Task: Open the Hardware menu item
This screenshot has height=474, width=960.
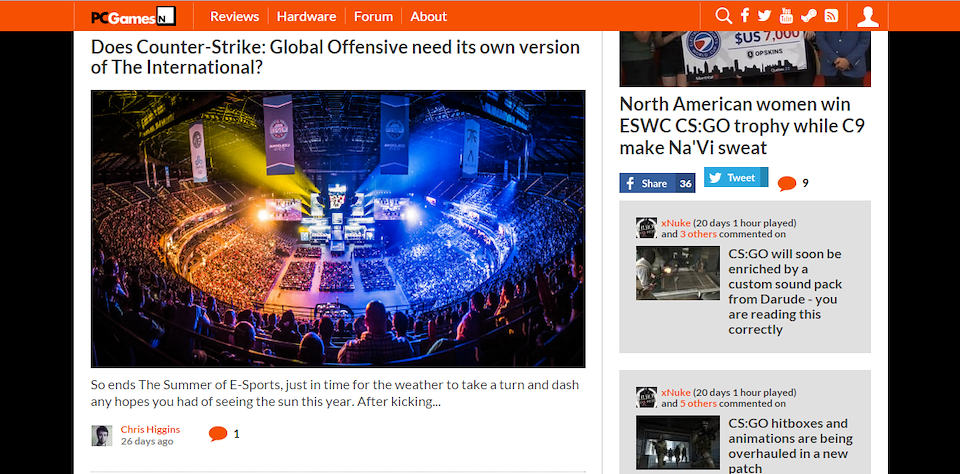Action: pos(306,16)
